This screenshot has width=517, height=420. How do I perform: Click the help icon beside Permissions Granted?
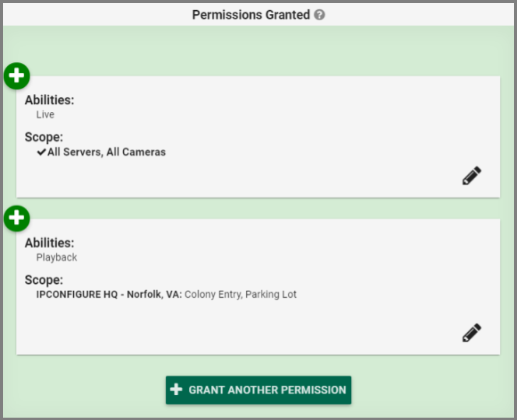(x=320, y=15)
